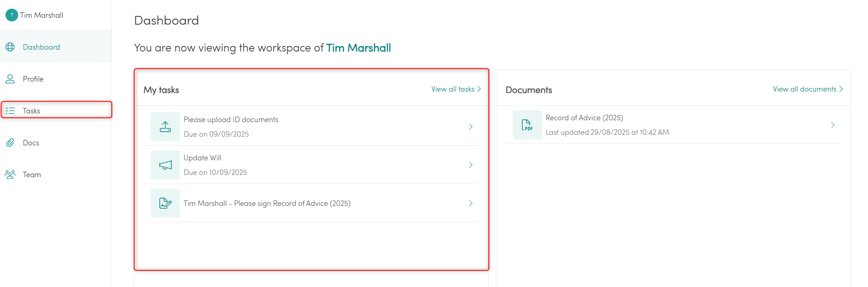Click the upload icon for ID documents task
Image resolution: width=868 pixels, height=287 pixels.
pos(165,127)
